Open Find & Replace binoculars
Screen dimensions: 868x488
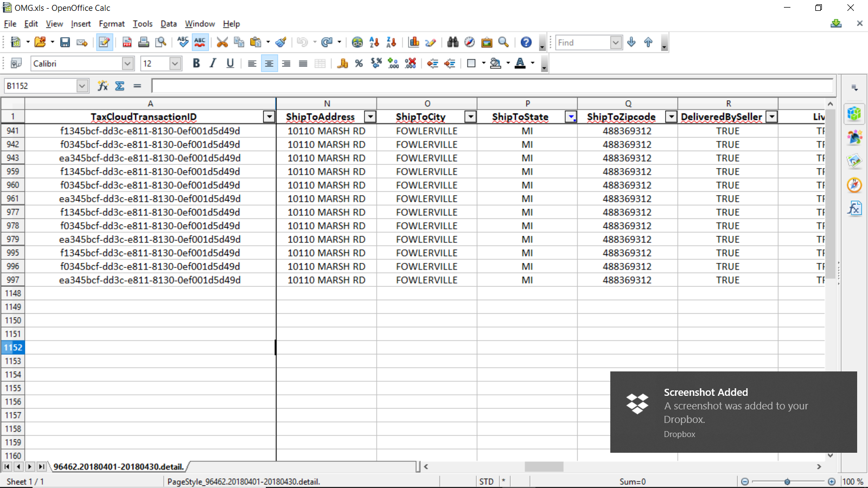coord(453,42)
